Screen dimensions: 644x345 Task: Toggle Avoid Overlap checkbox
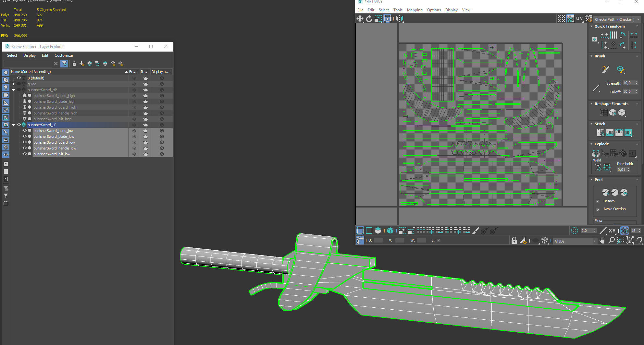598,209
